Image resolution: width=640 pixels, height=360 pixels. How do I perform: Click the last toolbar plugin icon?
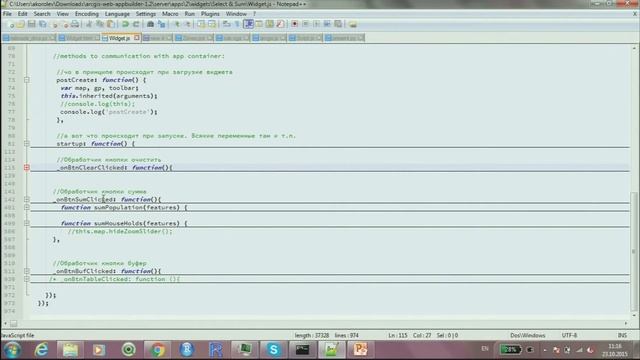(x=353, y=24)
